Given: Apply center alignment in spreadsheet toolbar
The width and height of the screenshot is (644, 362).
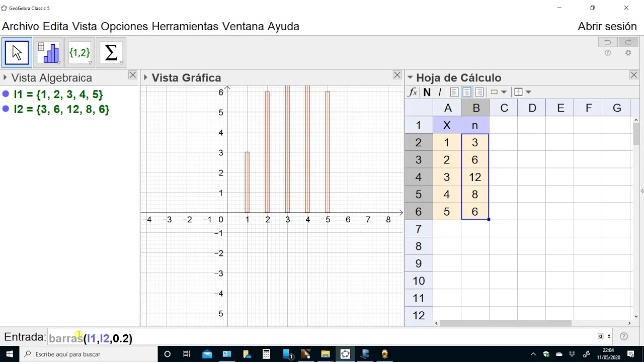Looking at the screenshot, I should coord(467,92).
